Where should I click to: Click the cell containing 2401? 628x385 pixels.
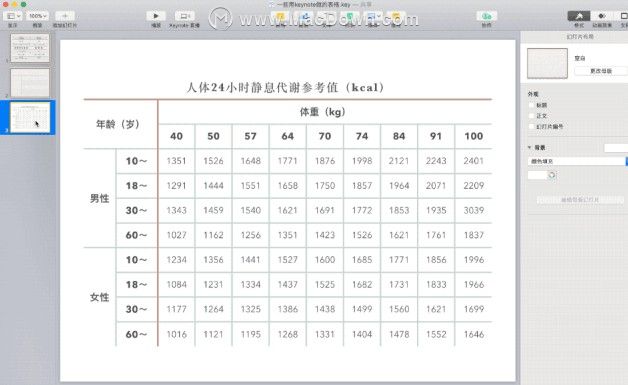[474, 161]
